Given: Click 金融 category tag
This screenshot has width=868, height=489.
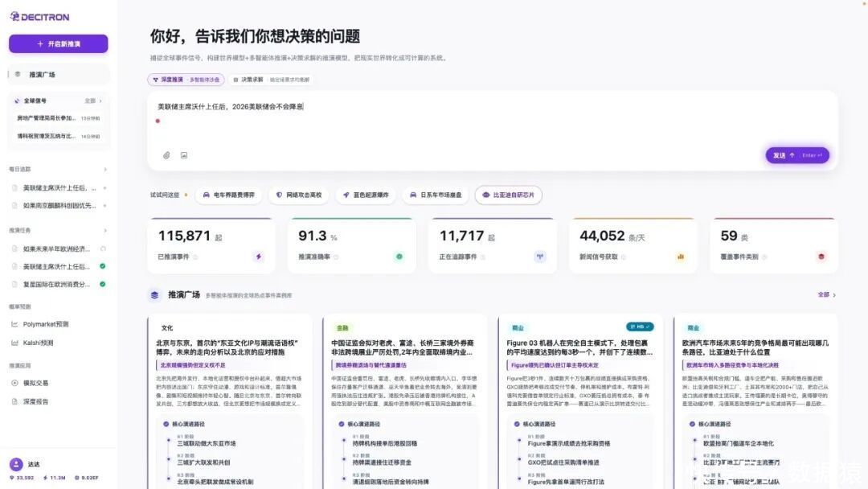Looking at the screenshot, I should 342,328.
